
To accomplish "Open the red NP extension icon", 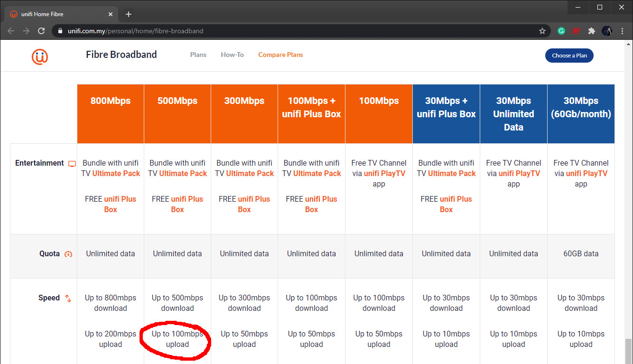I will point(576,31).
